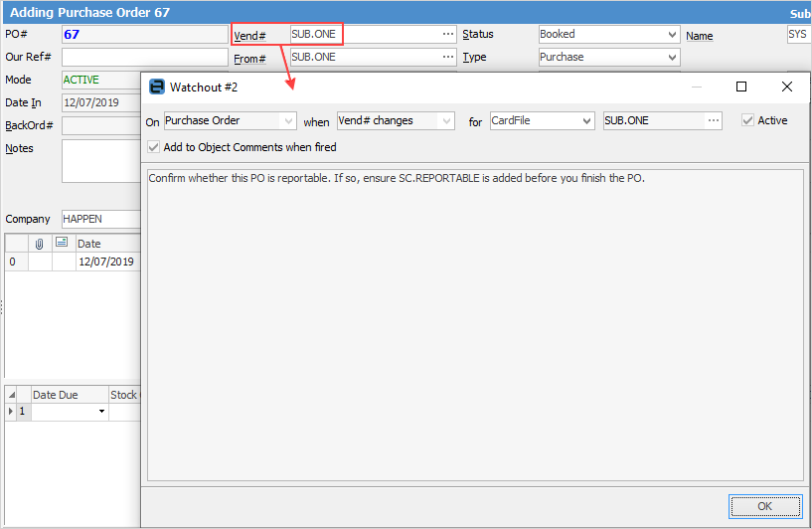Viewport: 812px width, 529px height.
Task: Click the Status label
Action: (477, 34)
